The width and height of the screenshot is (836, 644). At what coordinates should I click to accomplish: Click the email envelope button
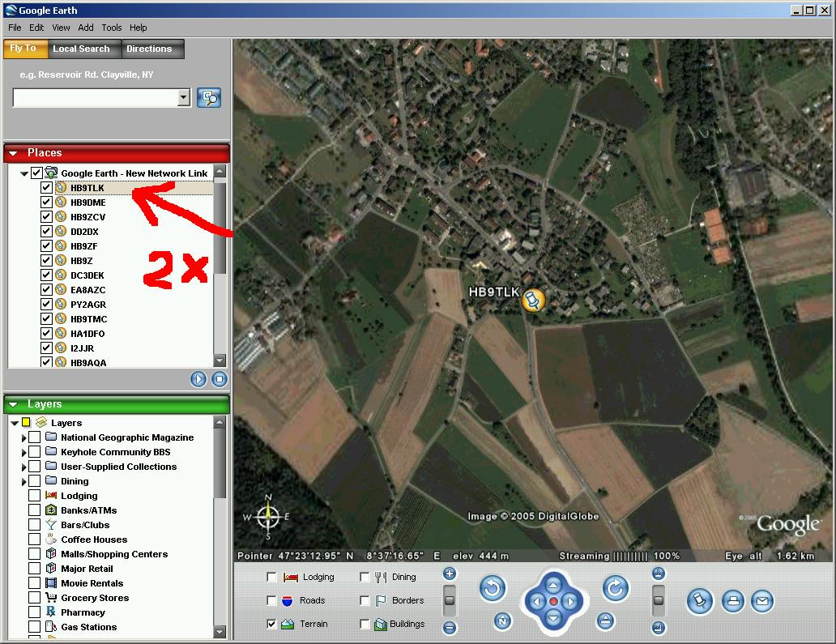(762, 601)
